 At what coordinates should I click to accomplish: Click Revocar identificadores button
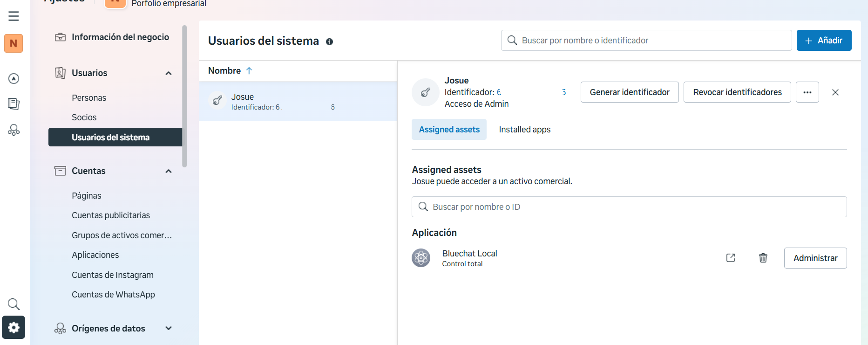[x=737, y=92]
